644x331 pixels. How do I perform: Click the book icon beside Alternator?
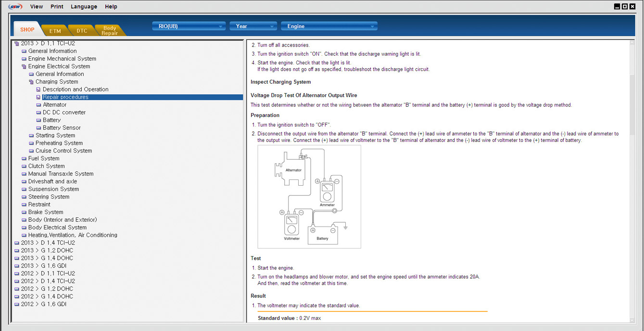coord(38,105)
